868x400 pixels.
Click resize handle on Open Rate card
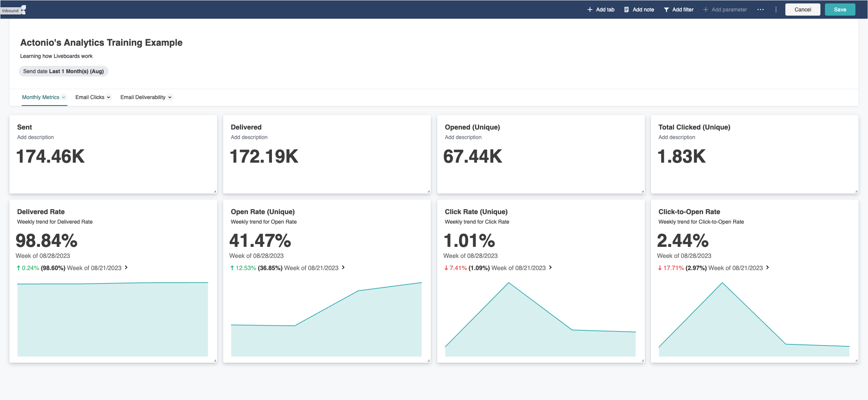click(428, 360)
